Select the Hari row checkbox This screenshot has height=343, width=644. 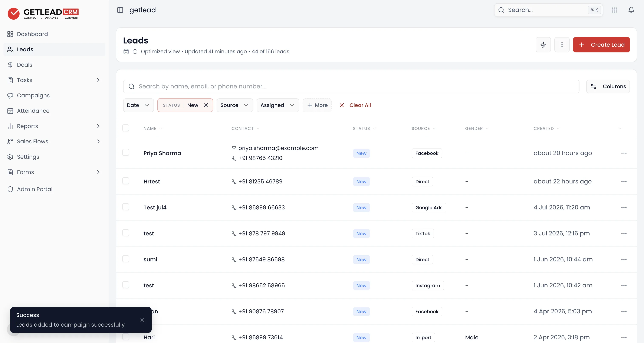point(126,337)
